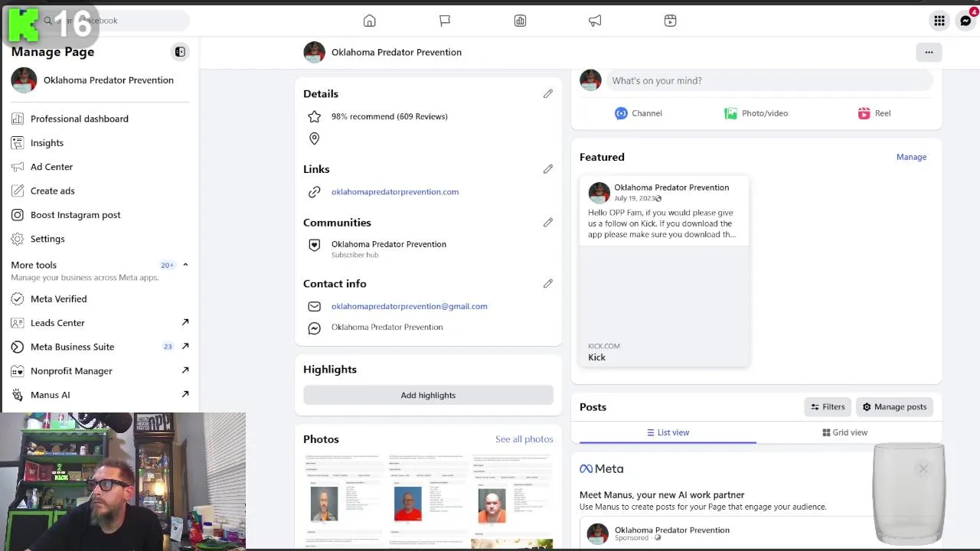The width and height of the screenshot is (980, 551).
Task: Switch to List view tab
Action: point(668,432)
